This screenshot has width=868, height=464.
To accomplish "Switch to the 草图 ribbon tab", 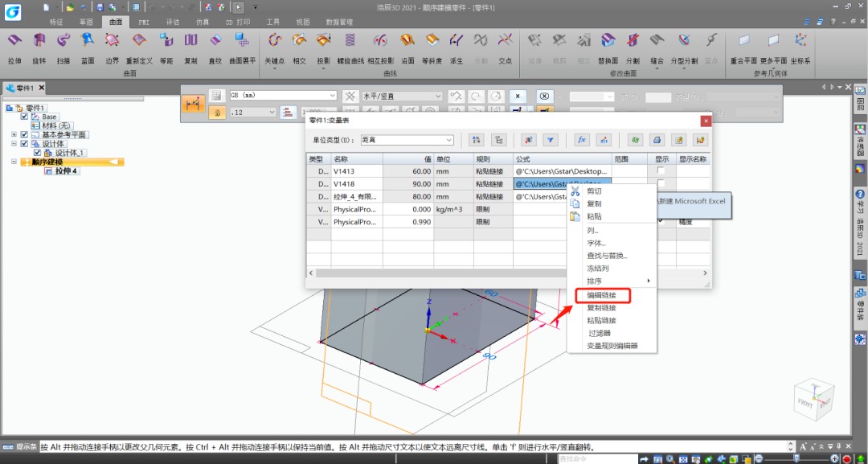I will tap(86, 23).
